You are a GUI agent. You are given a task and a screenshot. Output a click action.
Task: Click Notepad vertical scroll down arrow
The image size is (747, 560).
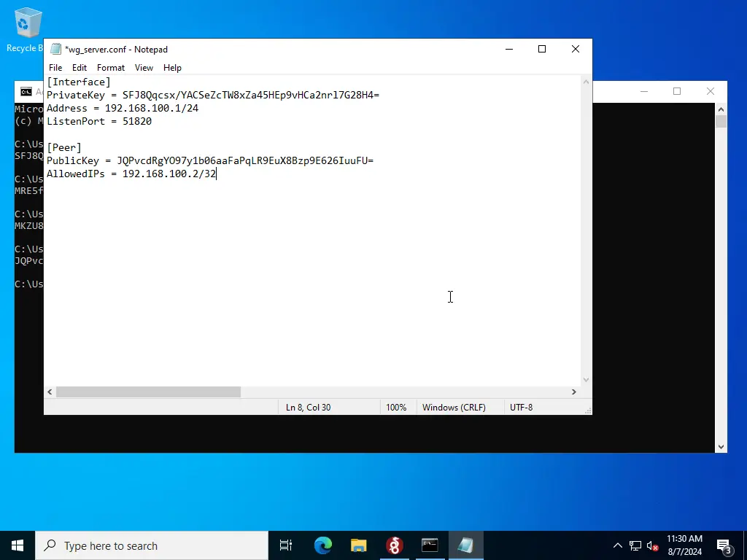click(x=586, y=379)
